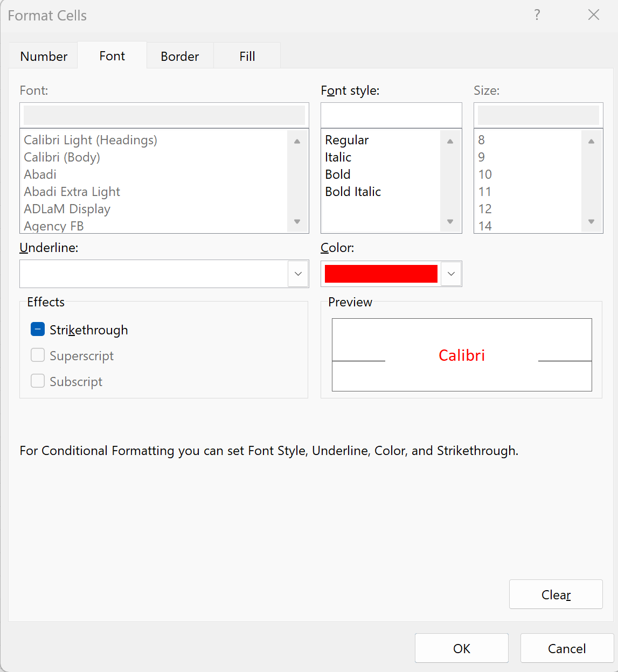
Task: Click Font style list scroll up arrow
Action: tap(450, 141)
